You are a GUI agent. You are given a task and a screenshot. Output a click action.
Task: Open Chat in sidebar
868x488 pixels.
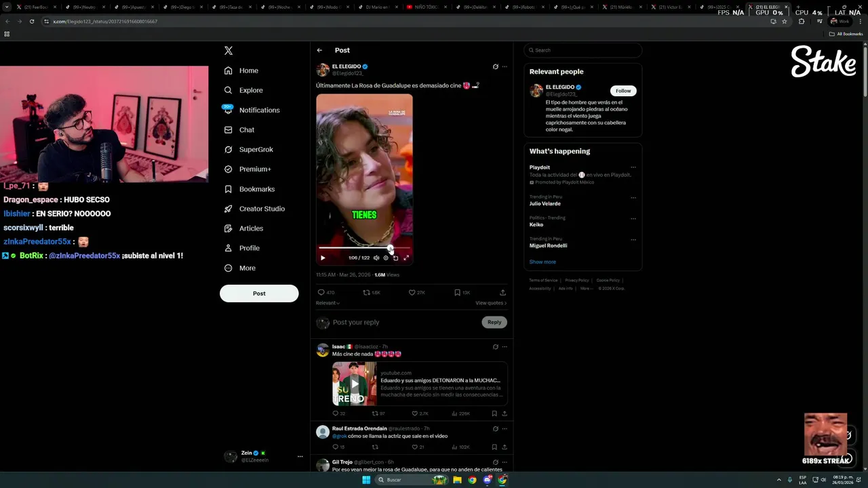(x=239, y=129)
